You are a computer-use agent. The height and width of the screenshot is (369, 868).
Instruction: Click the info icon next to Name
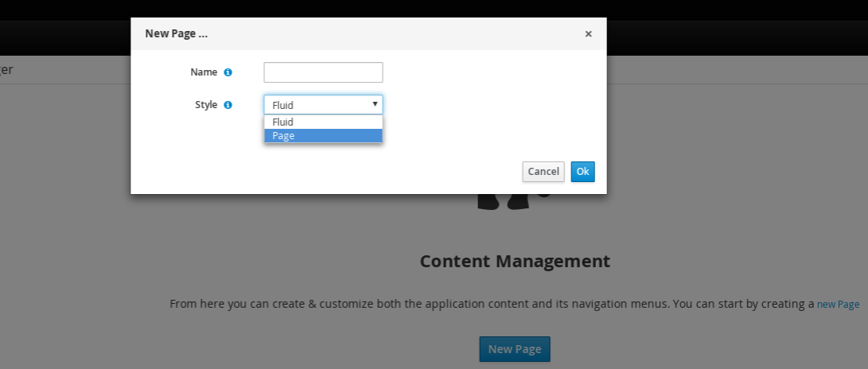click(x=228, y=72)
